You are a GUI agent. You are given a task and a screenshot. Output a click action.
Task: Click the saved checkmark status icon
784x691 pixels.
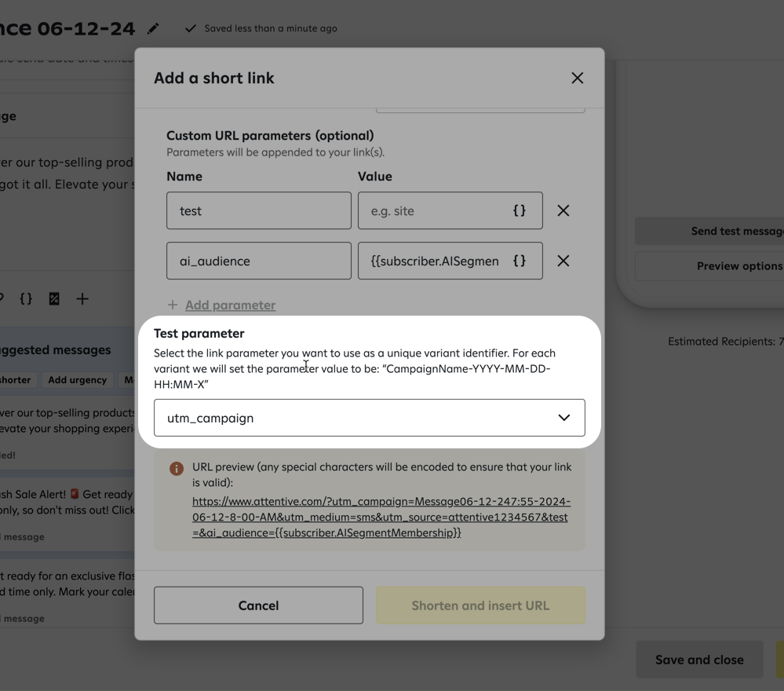191,28
